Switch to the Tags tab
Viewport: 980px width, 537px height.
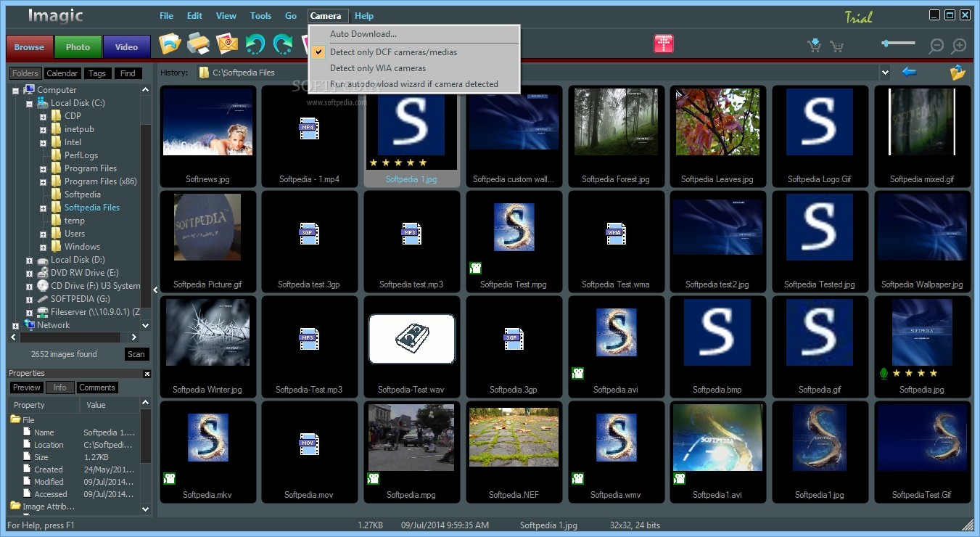click(x=97, y=73)
